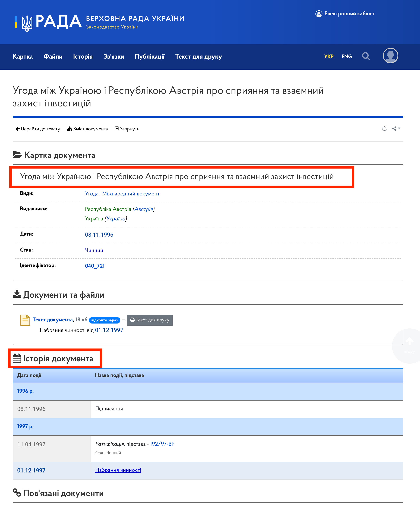Switch language to ENG

[347, 56]
